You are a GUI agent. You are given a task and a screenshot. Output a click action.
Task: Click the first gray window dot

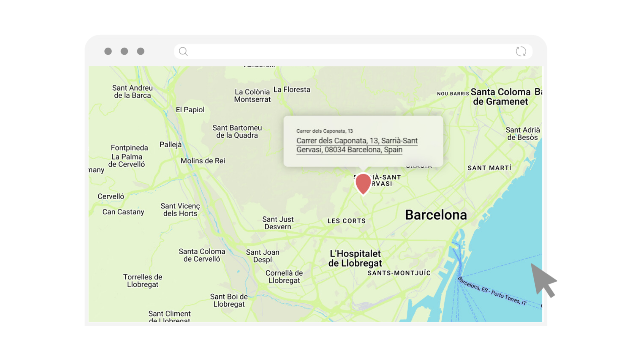(108, 51)
